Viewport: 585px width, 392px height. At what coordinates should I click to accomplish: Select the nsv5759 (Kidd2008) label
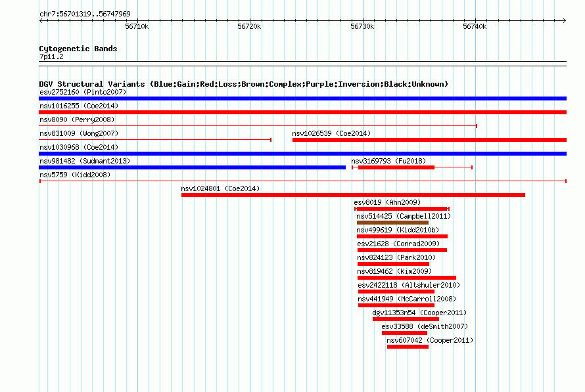click(75, 175)
